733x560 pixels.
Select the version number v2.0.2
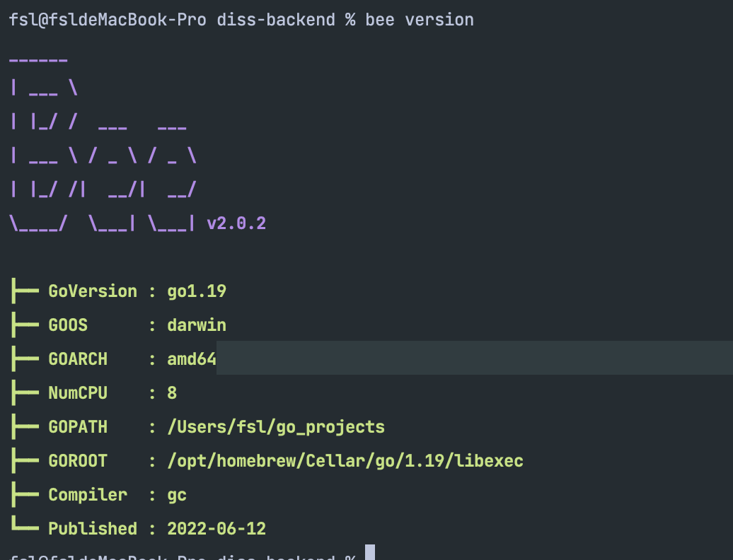(237, 223)
